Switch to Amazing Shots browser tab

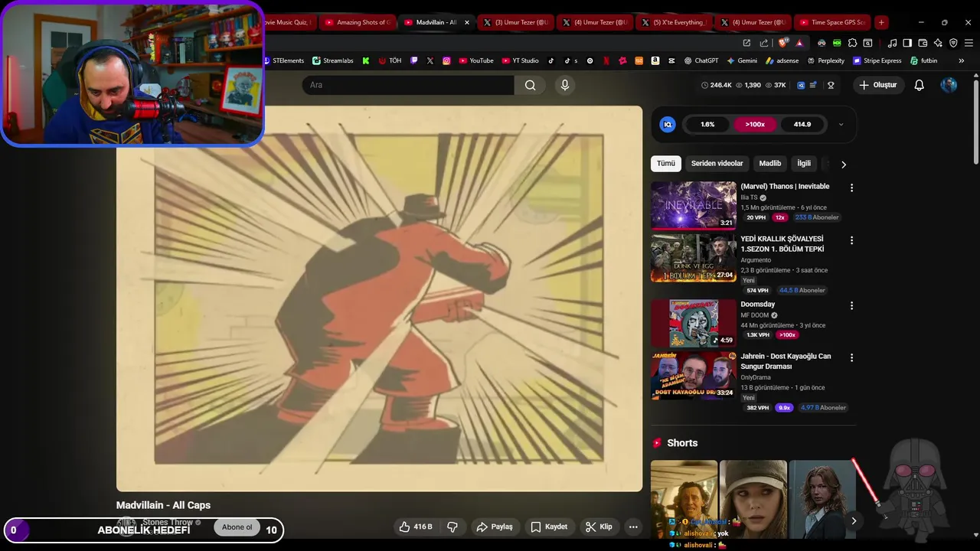(357, 22)
